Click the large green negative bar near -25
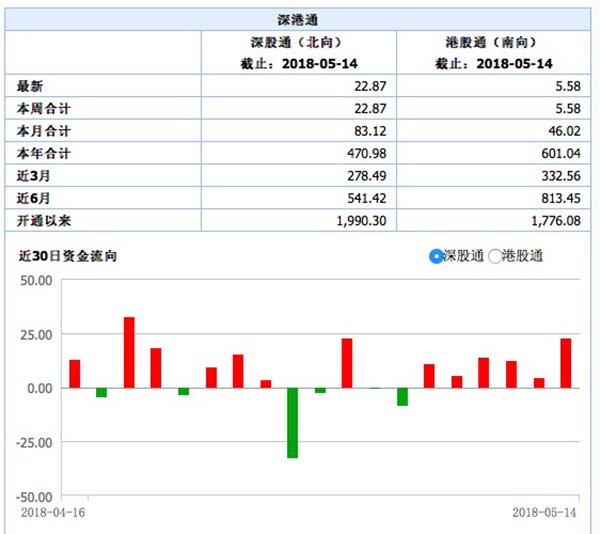 coord(292,423)
